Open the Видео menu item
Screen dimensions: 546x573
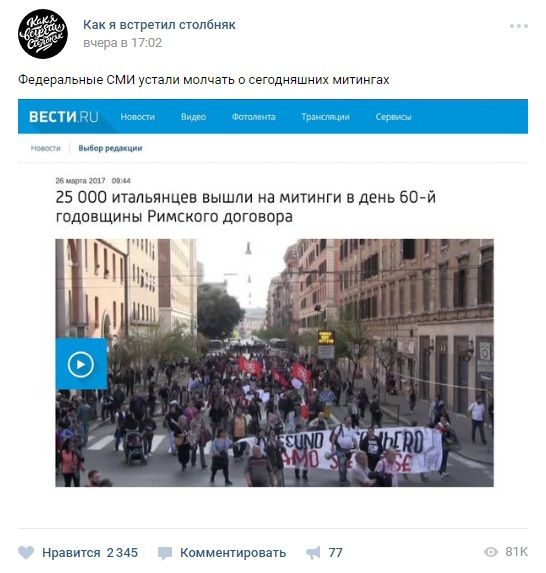tap(193, 117)
